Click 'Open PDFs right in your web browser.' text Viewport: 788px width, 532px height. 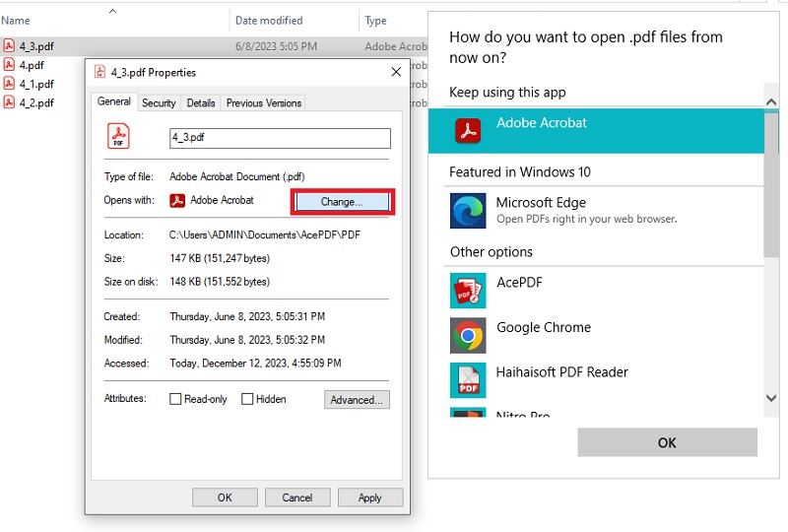tap(586, 219)
